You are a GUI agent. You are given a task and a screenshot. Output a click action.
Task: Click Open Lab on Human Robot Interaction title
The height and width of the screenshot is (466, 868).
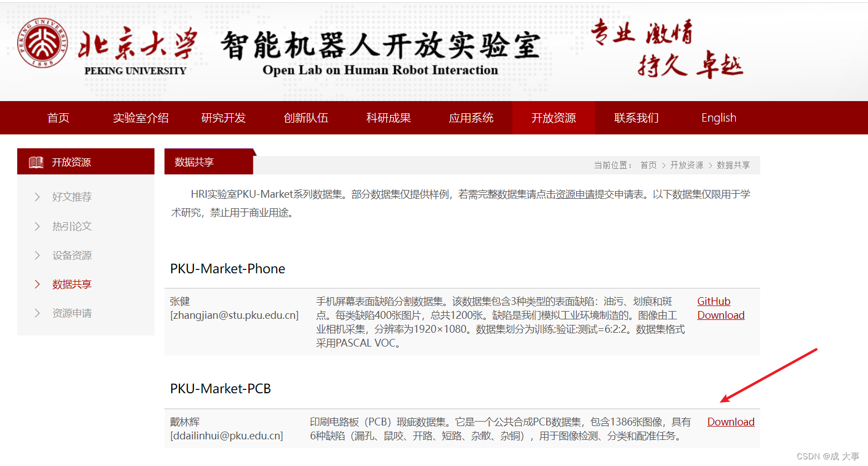380,70
